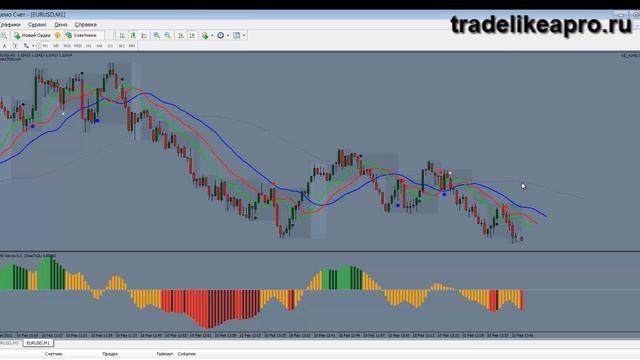Screen dimensions: 640x360
Task: Select the text 'A' drawing tool
Action: click(x=4, y=46)
